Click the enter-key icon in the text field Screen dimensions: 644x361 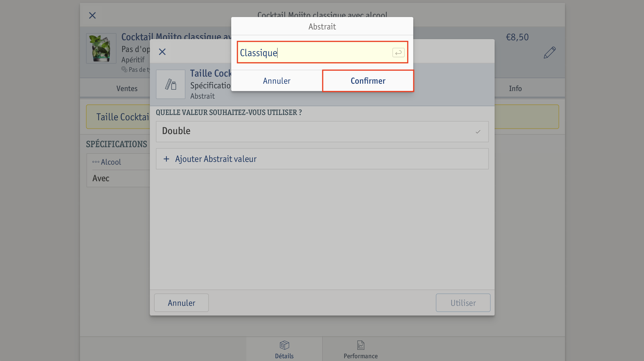pos(398,52)
